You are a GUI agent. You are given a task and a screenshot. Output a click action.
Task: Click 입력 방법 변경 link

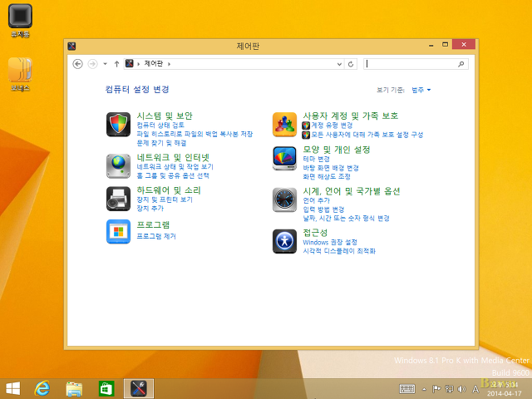click(323, 209)
